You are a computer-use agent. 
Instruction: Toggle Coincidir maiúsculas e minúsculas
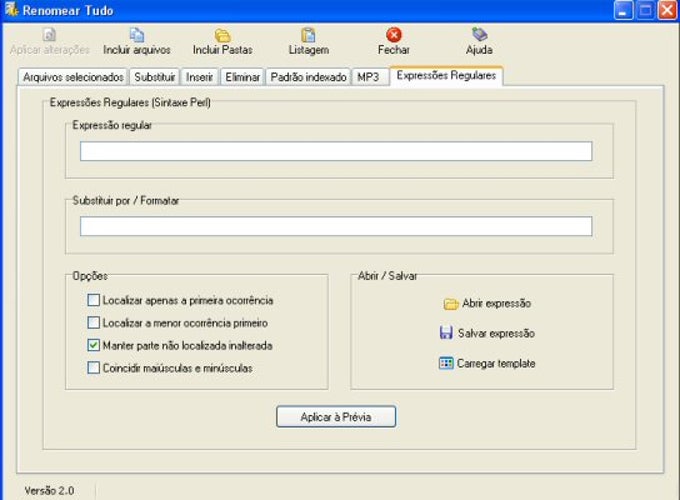tap(94, 368)
